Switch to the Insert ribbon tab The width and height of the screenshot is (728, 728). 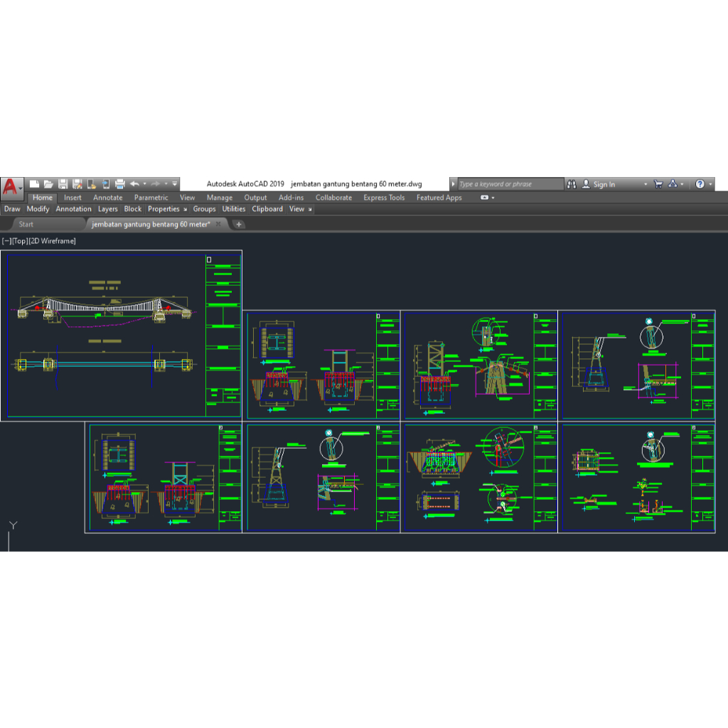(x=73, y=198)
